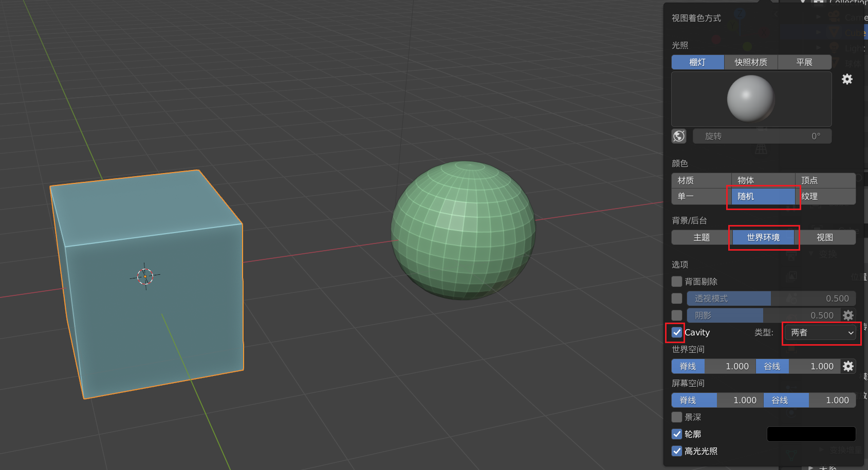Enable 背面剔除 checkbox
Viewport: 868px width, 470px height.
pos(677,281)
